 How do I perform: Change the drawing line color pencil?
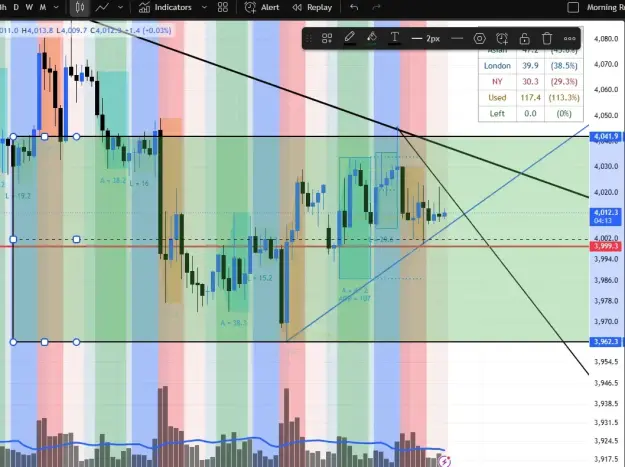pyautogui.click(x=350, y=38)
